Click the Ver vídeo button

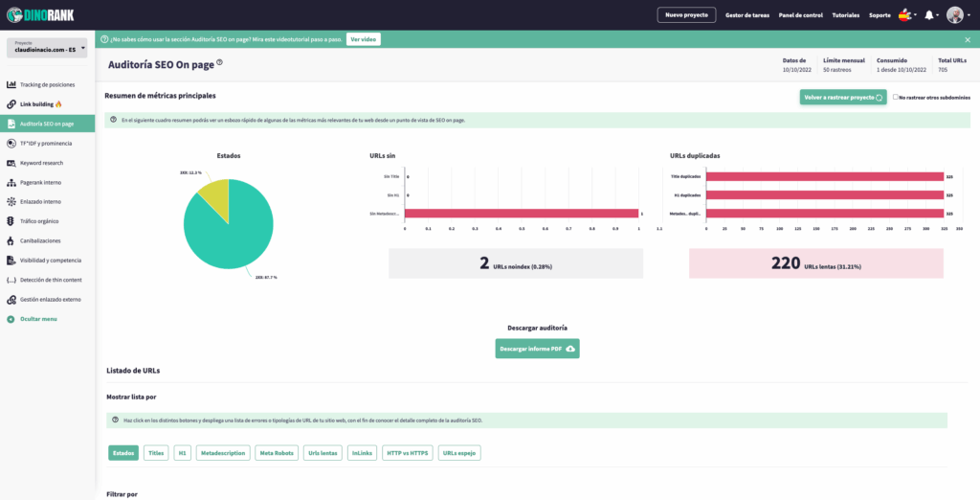(363, 39)
